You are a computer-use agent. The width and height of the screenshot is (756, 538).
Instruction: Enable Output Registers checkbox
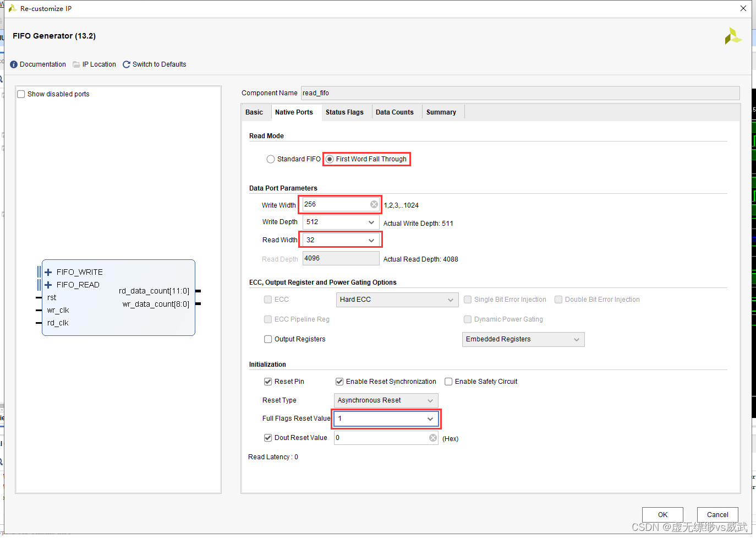(268, 339)
